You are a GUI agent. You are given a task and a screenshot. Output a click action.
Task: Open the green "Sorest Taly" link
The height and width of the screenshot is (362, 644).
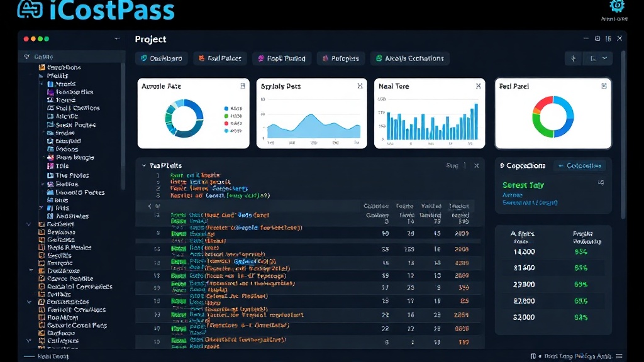point(523,185)
